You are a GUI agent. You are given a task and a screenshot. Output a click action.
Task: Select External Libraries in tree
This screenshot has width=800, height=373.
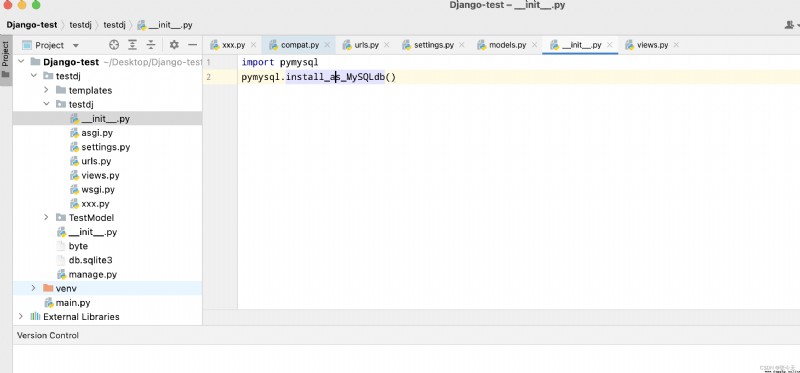point(81,316)
